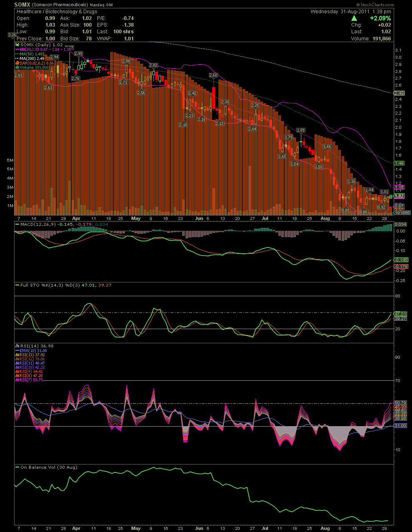Click the -0.145 MACD line axis tag
Image resolution: width=412 pixels, height=532 pixels.
[x=401, y=260]
